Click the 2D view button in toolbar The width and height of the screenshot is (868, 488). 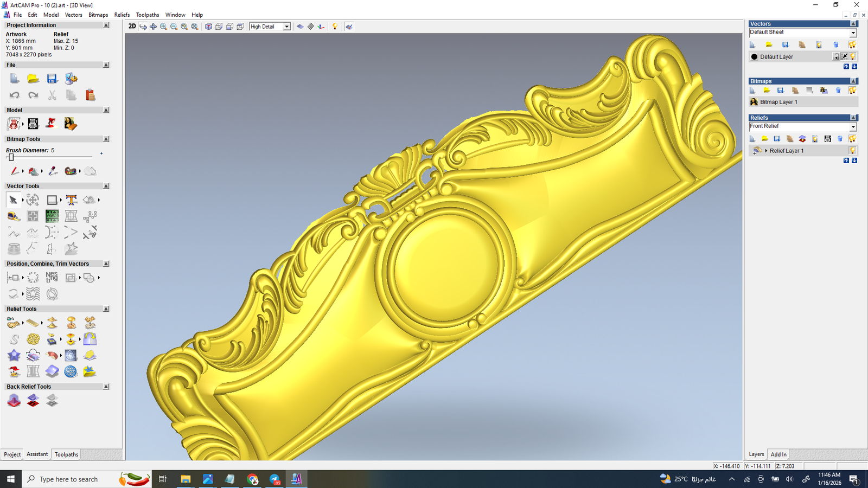pos(132,27)
